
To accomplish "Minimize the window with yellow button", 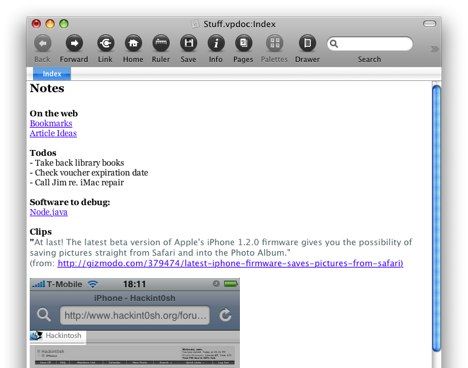I will point(50,24).
